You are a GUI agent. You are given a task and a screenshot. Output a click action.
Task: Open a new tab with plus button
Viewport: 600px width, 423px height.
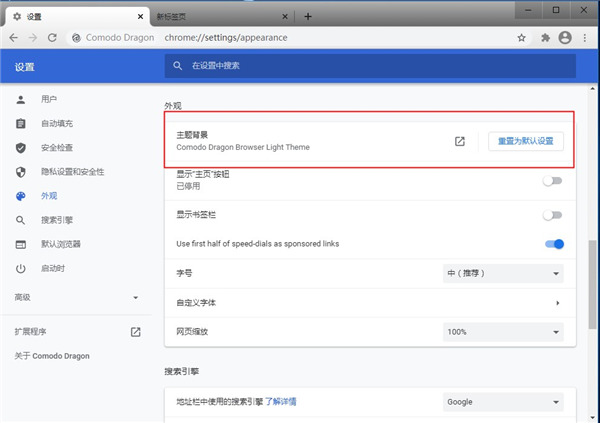pyautogui.click(x=308, y=16)
